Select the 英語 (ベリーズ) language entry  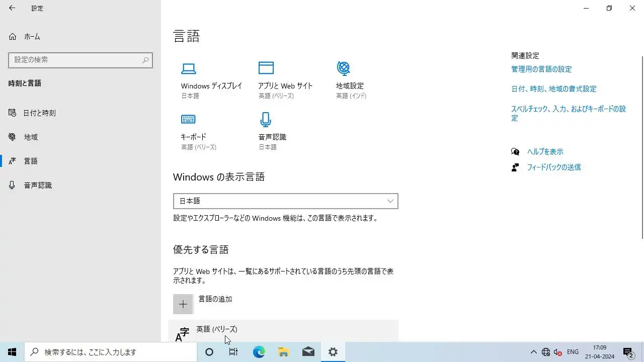(x=283, y=331)
